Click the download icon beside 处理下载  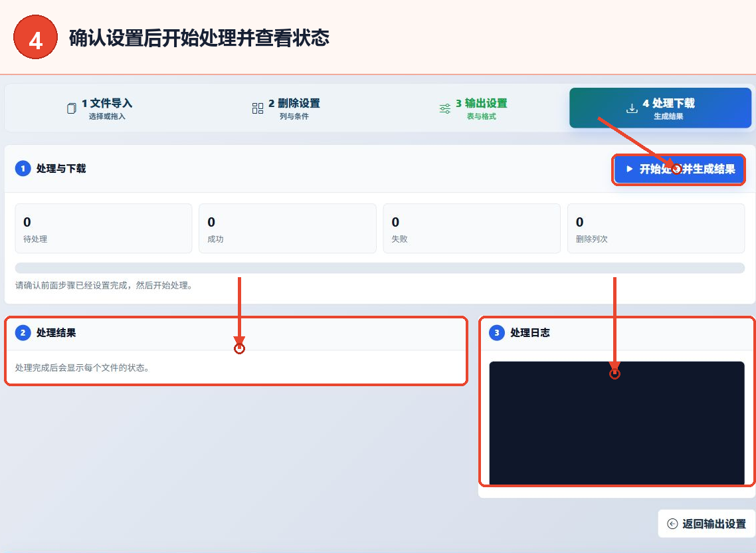coord(632,108)
